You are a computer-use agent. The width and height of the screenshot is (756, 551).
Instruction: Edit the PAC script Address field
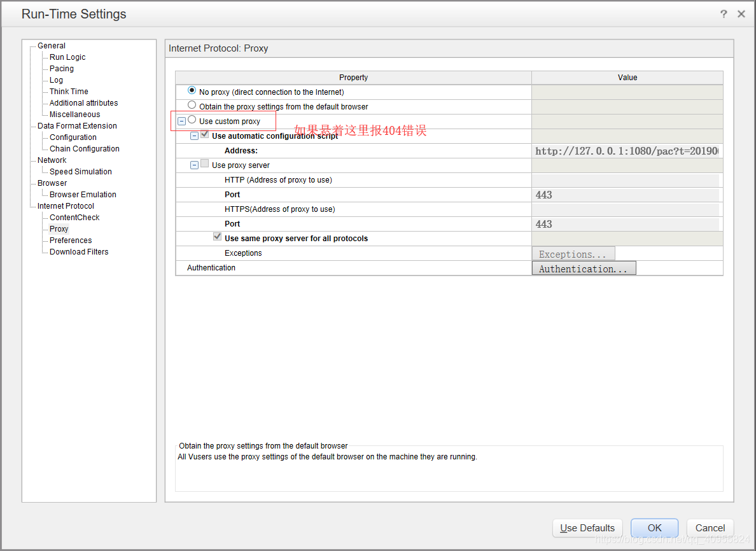point(627,151)
